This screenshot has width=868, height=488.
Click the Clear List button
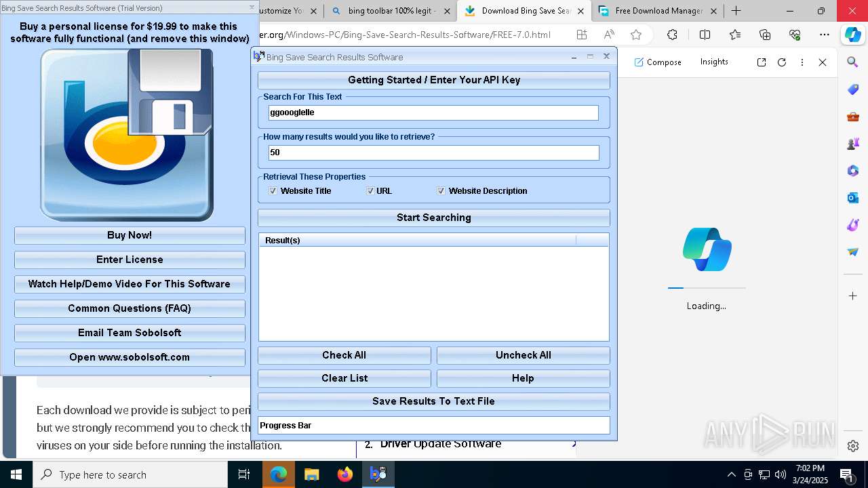point(344,378)
